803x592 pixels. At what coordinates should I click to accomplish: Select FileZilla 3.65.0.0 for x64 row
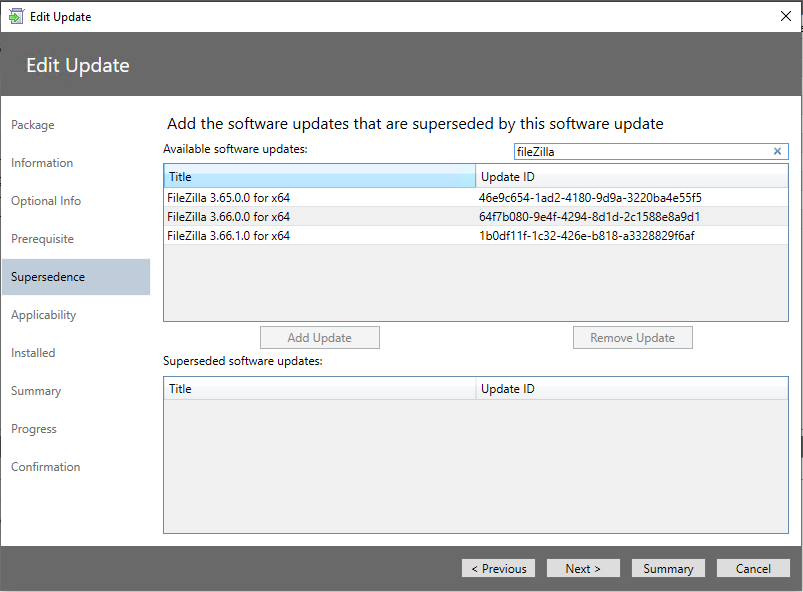tap(476, 198)
